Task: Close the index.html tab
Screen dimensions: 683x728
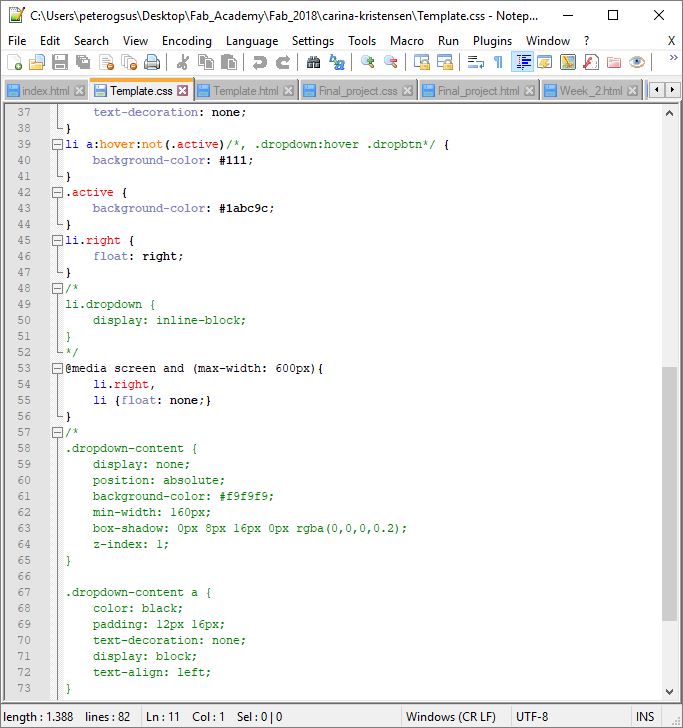Action: click(80, 91)
